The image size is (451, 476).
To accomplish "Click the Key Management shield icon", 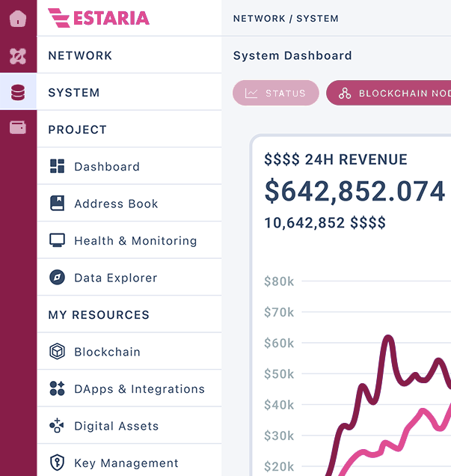I will coord(57,463).
